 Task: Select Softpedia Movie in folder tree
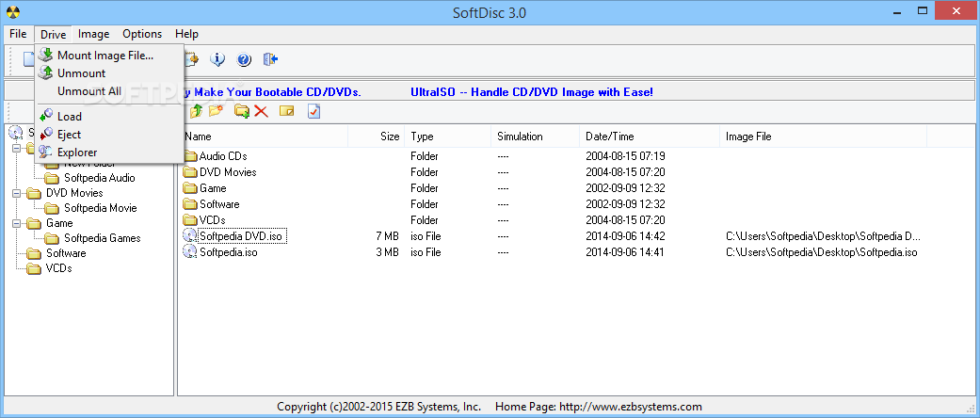pos(100,207)
